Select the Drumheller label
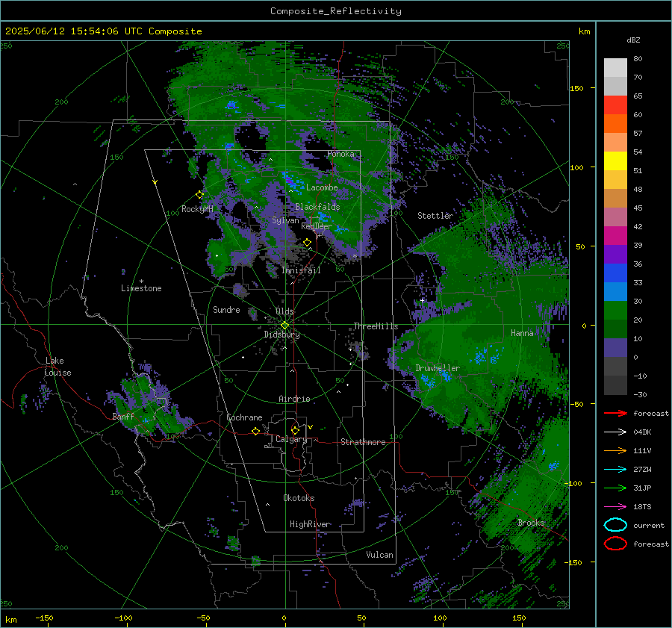Screen dimensions: 672x628 point(438,368)
